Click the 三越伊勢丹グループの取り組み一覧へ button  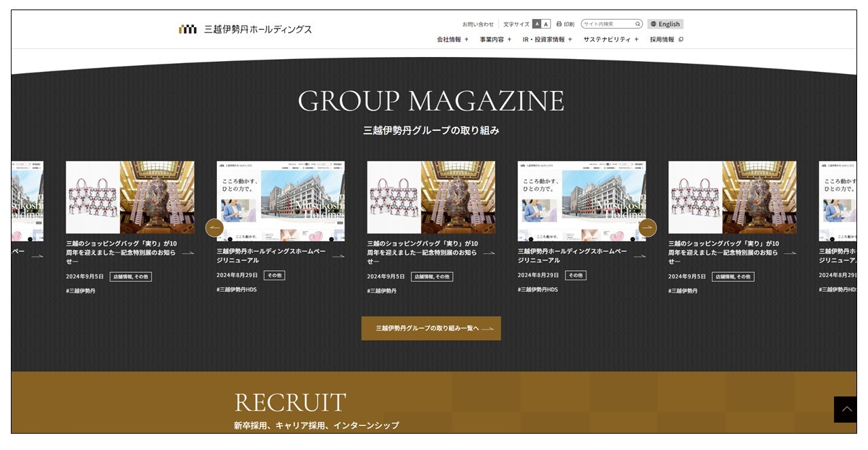(431, 329)
